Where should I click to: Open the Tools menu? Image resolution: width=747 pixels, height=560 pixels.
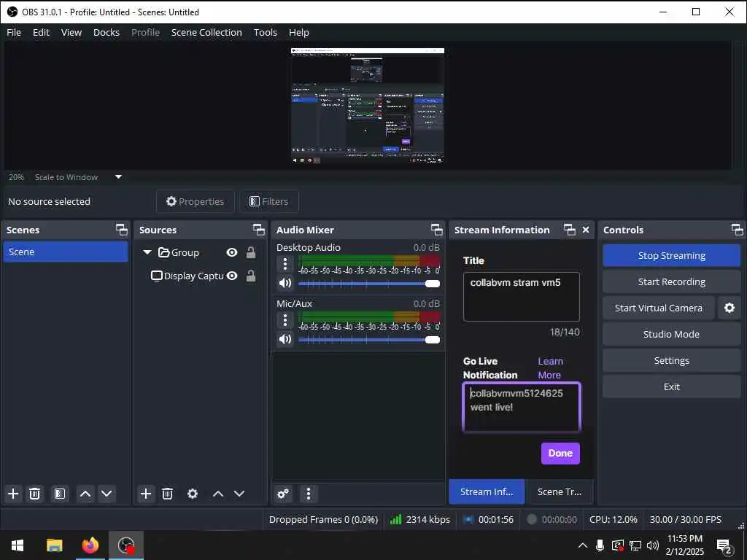266,32
